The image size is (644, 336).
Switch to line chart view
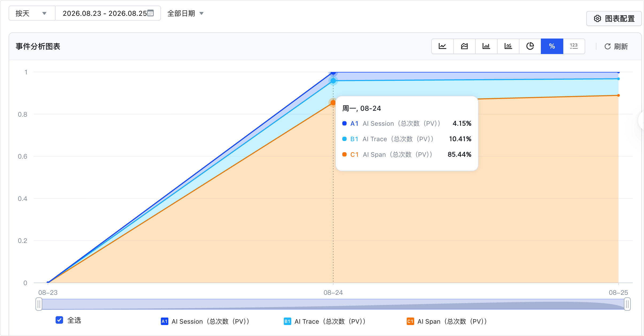coord(443,46)
